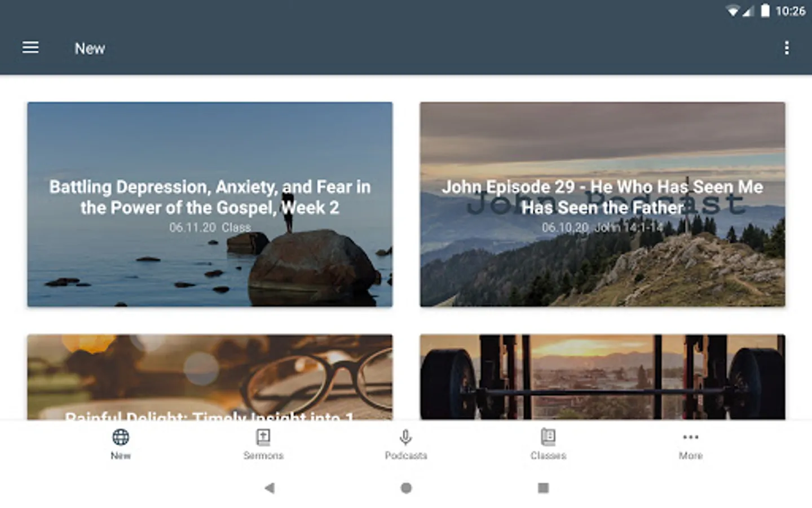This screenshot has width=812, height=508.
Task: Open Battling Depression, Anxiety, and Fear card
Action: tap(210, 204)
